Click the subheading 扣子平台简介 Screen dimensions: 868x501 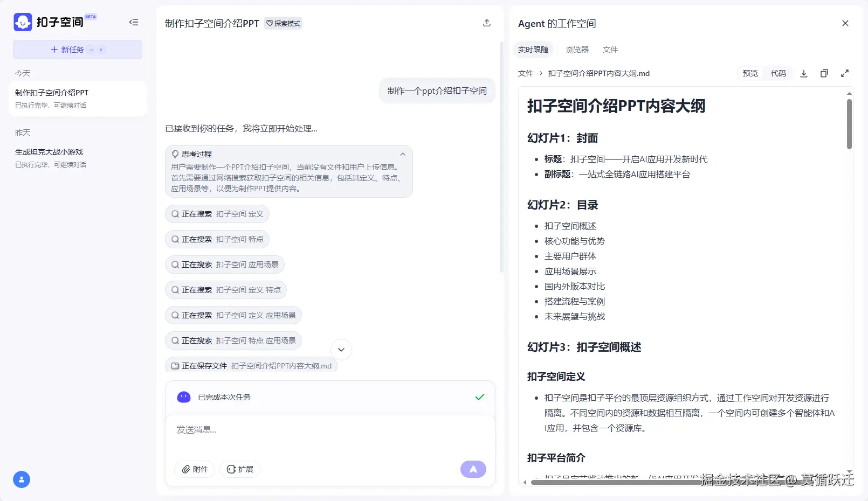pos(556,458)
